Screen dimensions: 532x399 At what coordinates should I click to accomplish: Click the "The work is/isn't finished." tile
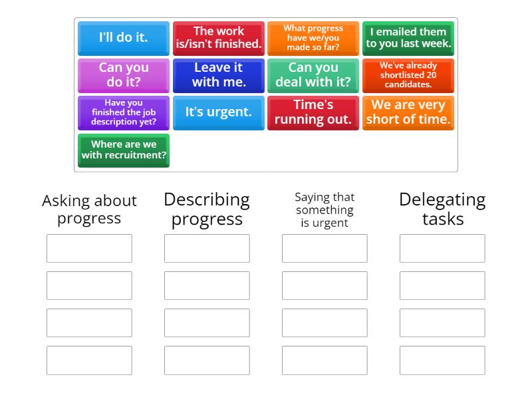coord(219,38)
